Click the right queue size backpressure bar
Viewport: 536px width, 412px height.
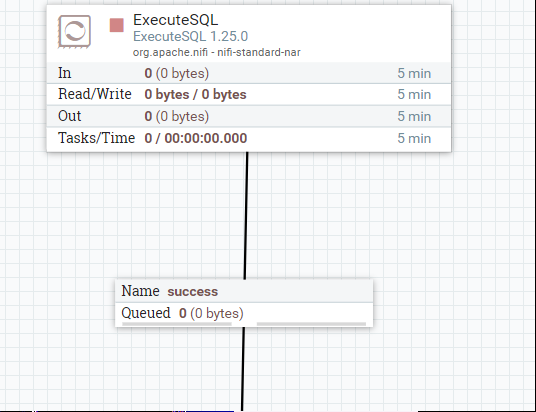tap(311, 323)
